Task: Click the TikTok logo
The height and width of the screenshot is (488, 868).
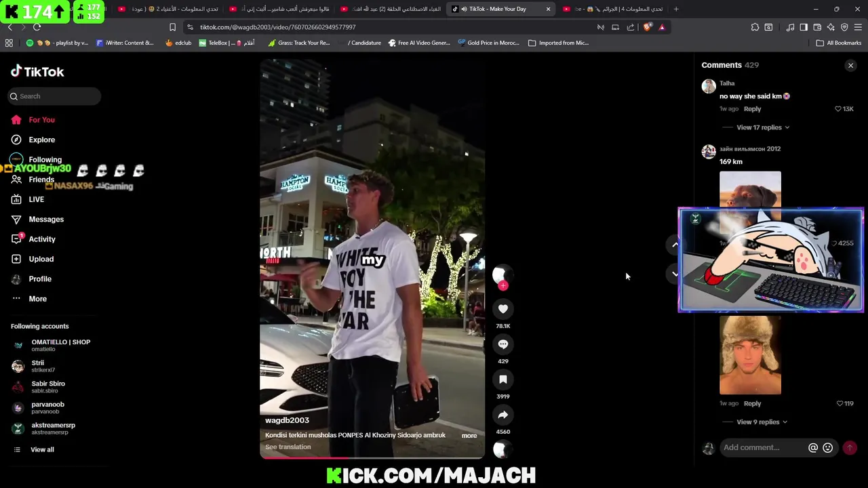Action: 37,71
